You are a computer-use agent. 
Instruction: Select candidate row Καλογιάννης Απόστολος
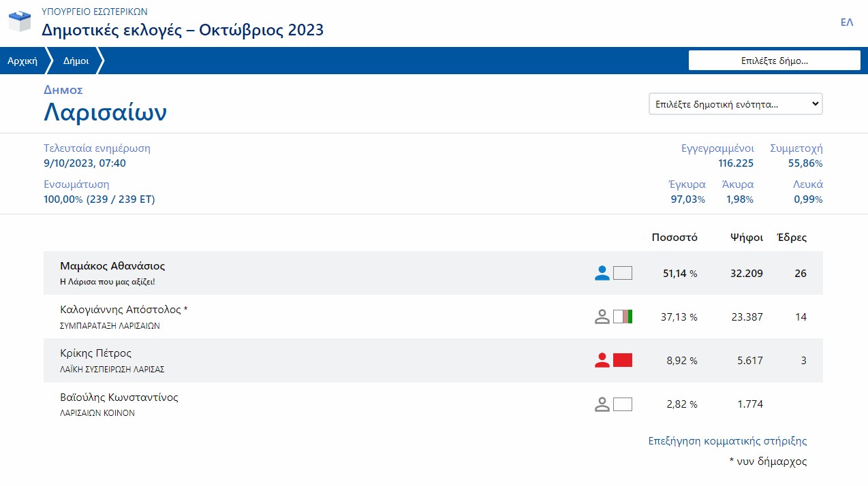click(123, 310)
